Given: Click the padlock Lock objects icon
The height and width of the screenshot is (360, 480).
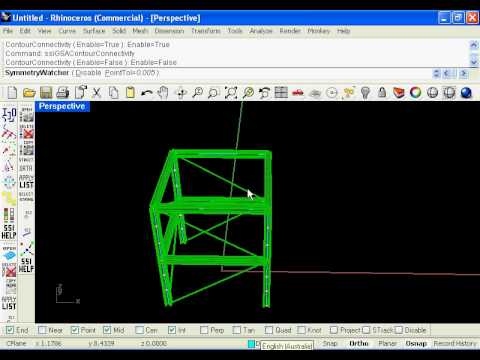Looking at the screenshot, I should click(382, 92).
